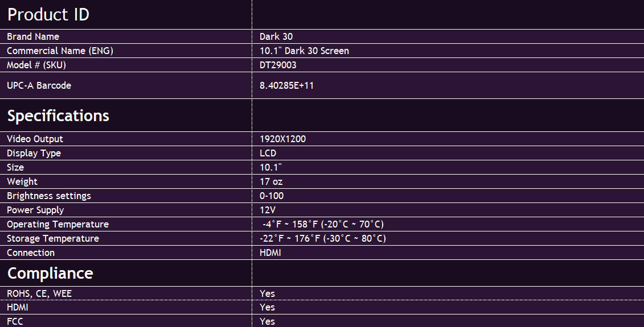Click the Commercial Name (ENG) cell
The height and width of the screenshot is (327, 644).
point(126,51)
